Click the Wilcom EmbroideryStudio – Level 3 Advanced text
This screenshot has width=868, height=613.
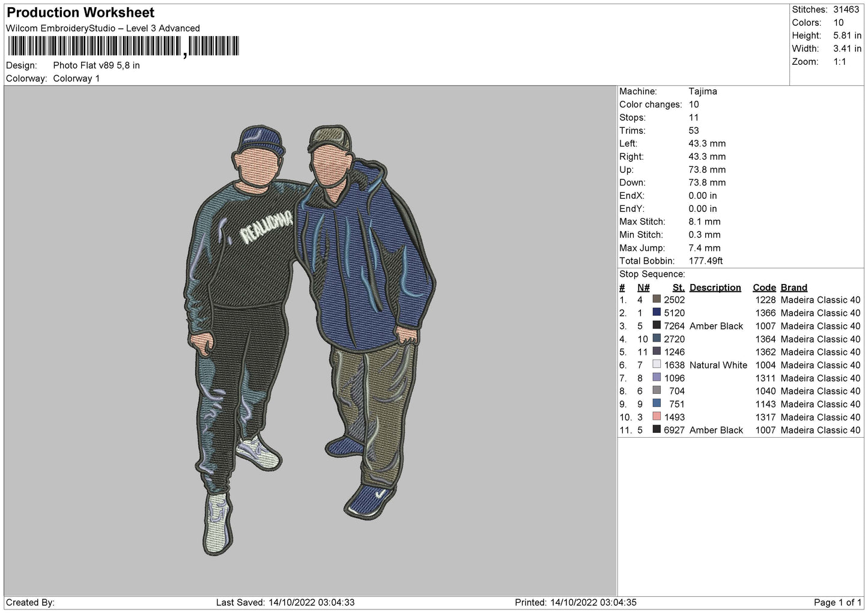tap(103, 28)
